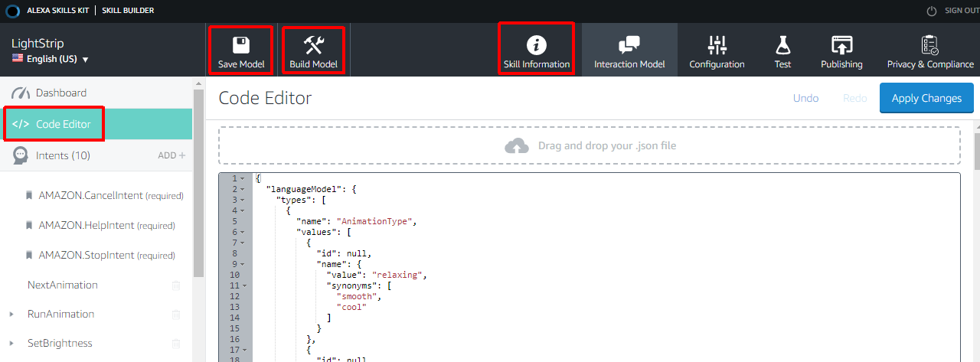Click ADD + next to Intents
Screen dimensions: 980x362
pos(171,155)
